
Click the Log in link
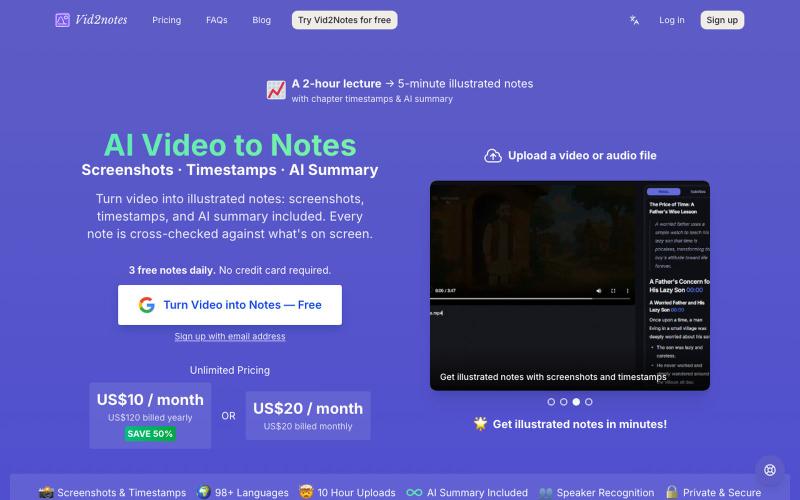pyautogui.click(x=671, y=20)
